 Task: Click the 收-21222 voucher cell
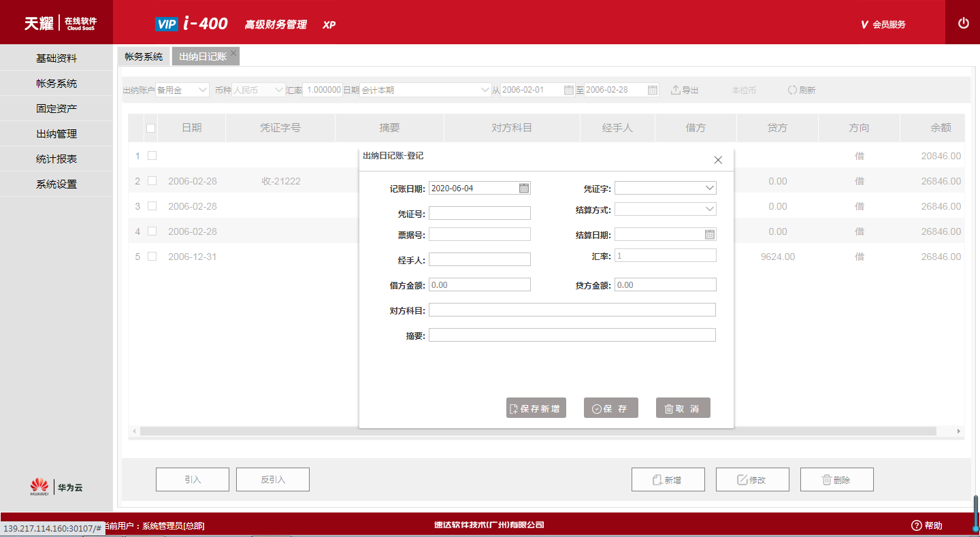tap(281, 181)
